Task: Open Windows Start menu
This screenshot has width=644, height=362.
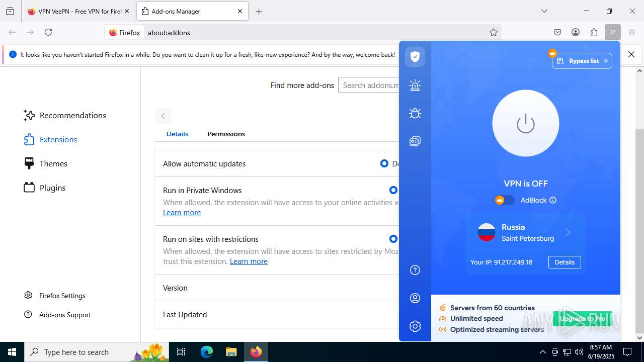Action: (12, 352)
